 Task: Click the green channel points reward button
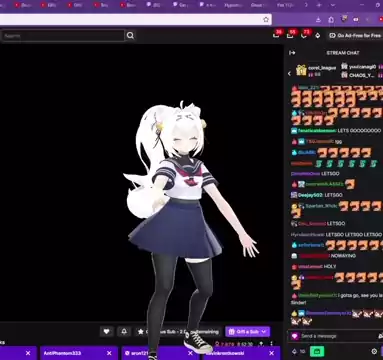[x=317, y=351]
